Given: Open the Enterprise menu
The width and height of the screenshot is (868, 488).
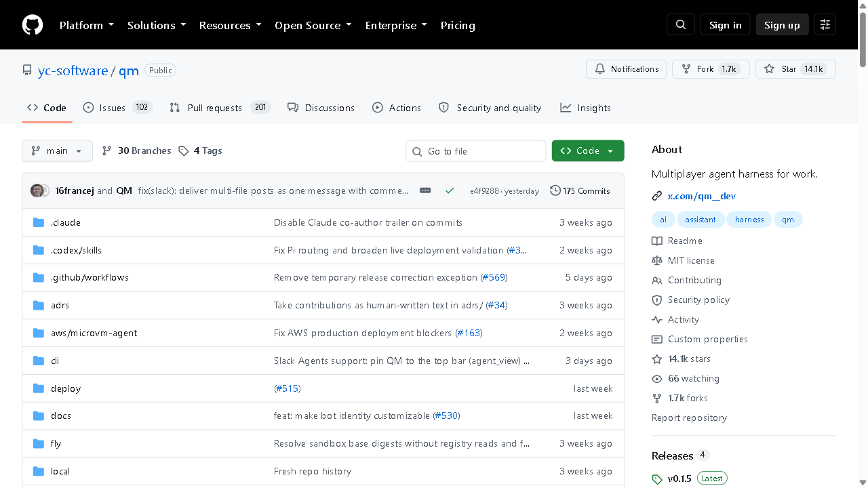Looking at the screenshot, I should coord(396,25).
